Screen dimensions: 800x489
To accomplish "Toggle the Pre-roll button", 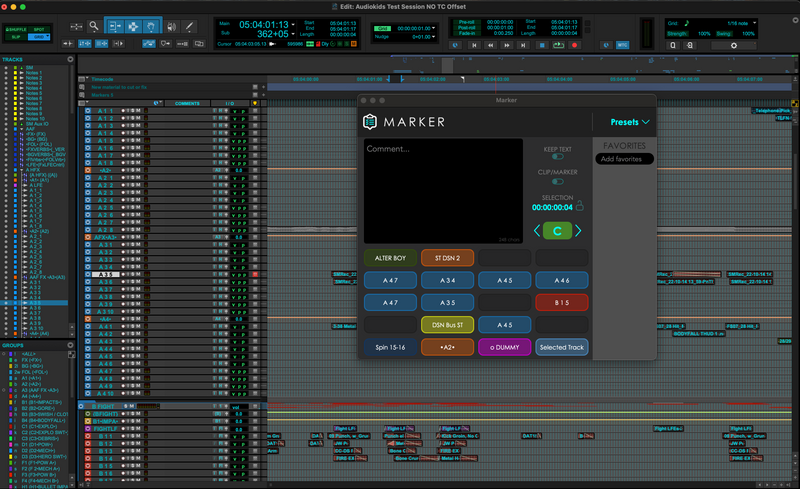I will (x=467, y=22).
